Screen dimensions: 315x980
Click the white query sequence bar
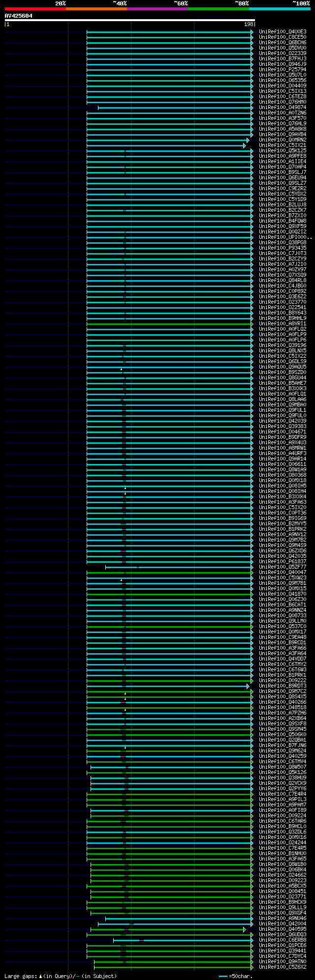point(129,20)
